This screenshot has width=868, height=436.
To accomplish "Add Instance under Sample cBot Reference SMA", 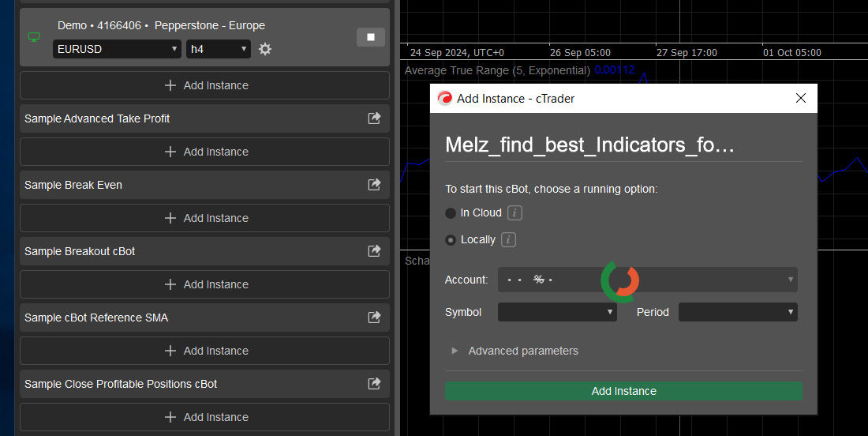I will (x=205, y=351).
